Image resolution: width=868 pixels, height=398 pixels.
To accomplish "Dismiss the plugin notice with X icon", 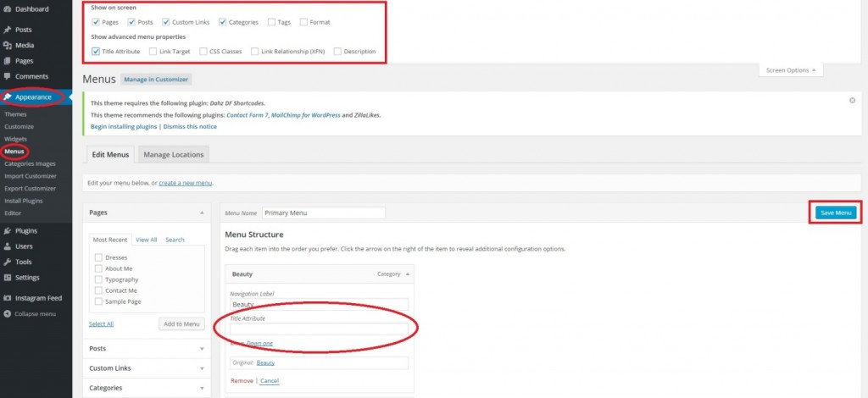I will click(852, 100).
